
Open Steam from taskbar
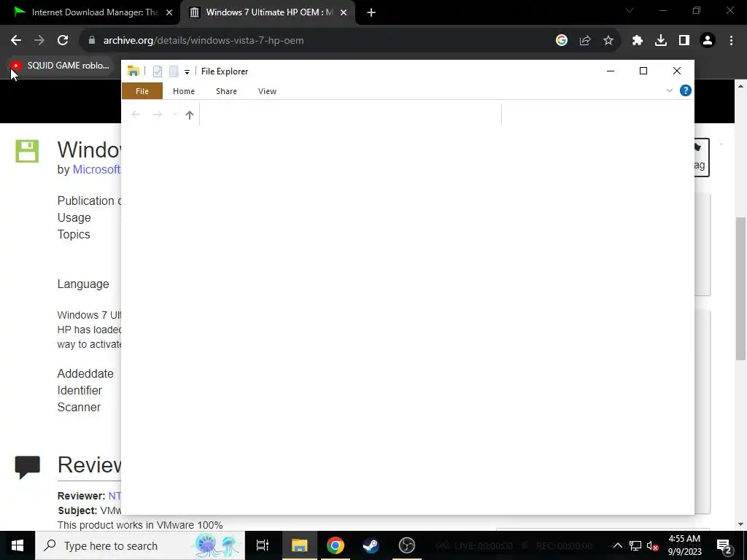(x=371, y=545)
